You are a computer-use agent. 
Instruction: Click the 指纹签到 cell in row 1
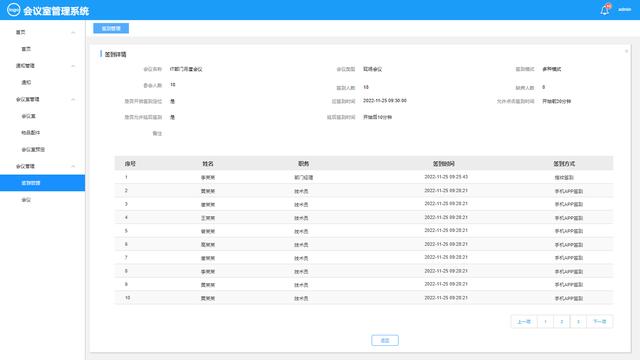coord(564,178)
